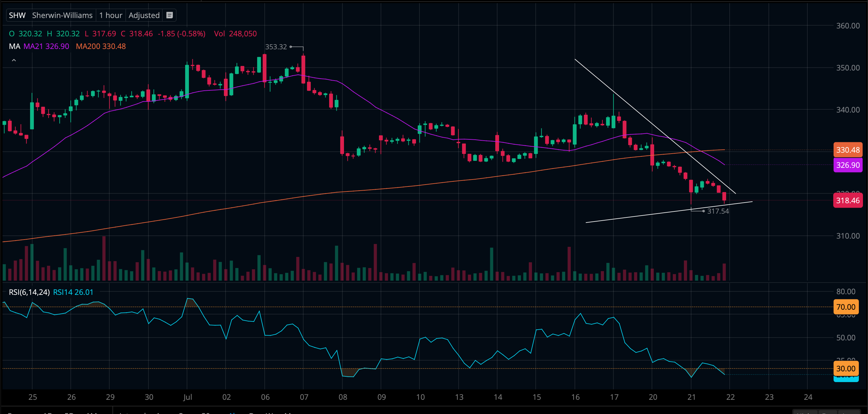Click date 17 on the time axis
This screenshot has height=414, width=868.
tap(614, 397)
